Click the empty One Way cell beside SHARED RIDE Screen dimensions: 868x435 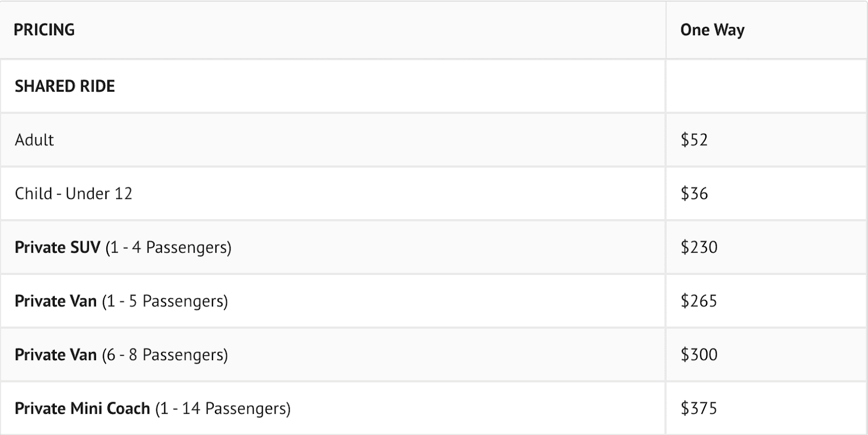766,86
